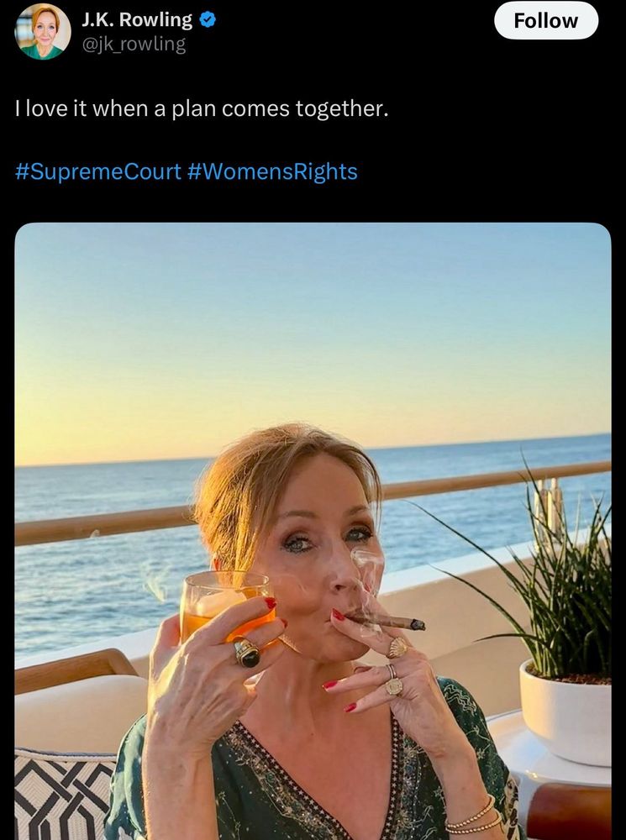626x840 pixels.
Task: Click the Follow button
Action: 545,21
